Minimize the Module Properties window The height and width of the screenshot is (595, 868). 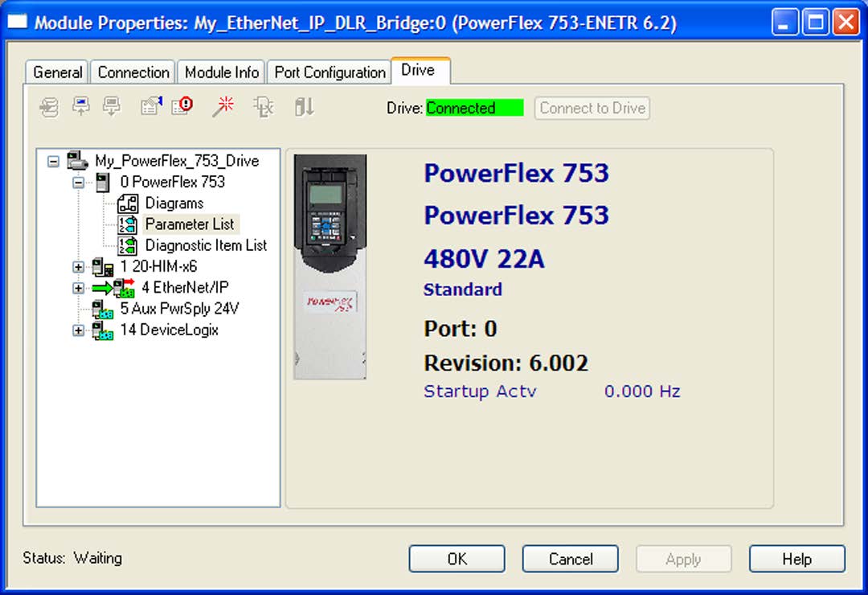[785, 23]
